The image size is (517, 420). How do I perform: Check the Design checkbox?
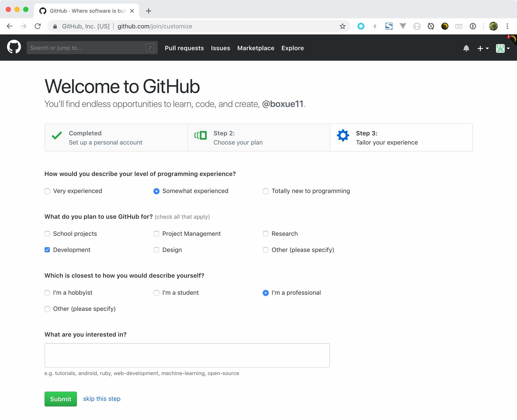156,250
